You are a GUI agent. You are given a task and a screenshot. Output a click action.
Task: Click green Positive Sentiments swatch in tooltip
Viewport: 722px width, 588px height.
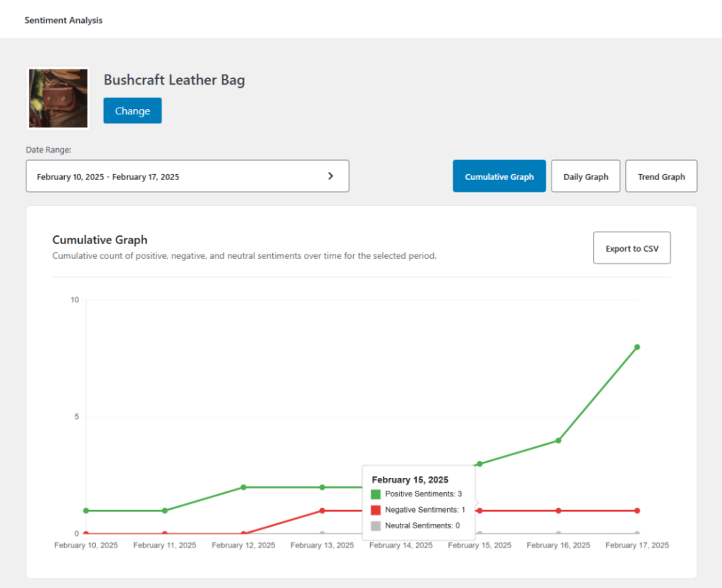376,494
